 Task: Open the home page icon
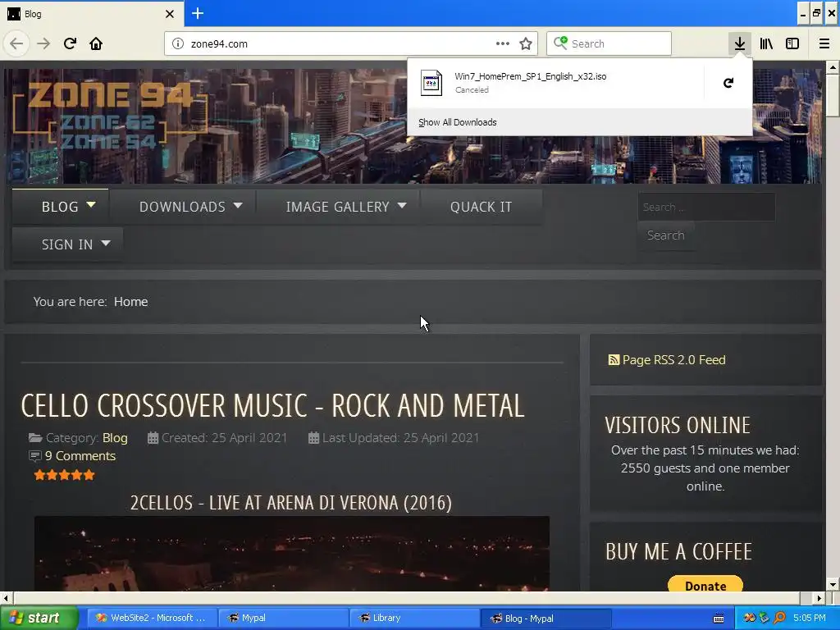96,43
